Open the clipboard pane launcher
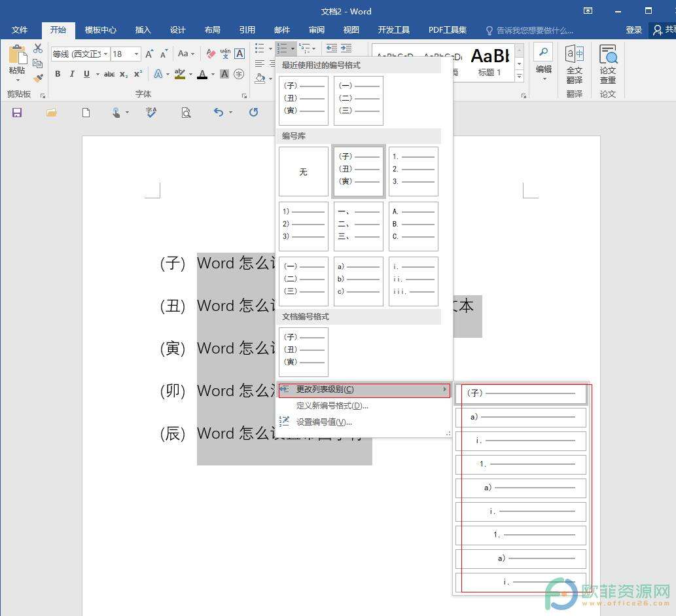Image resolution: width=676 pixels, height=616 pixels. pos(43,96)
